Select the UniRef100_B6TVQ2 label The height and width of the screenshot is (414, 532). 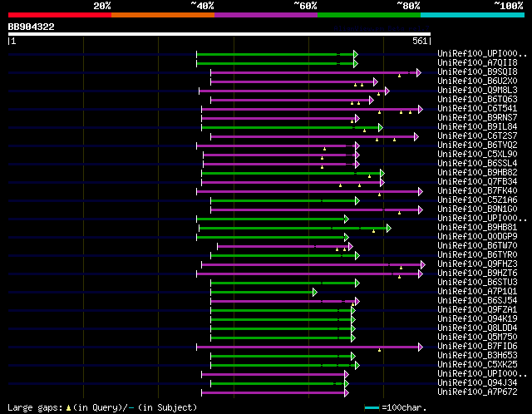[x=477, y=145]
